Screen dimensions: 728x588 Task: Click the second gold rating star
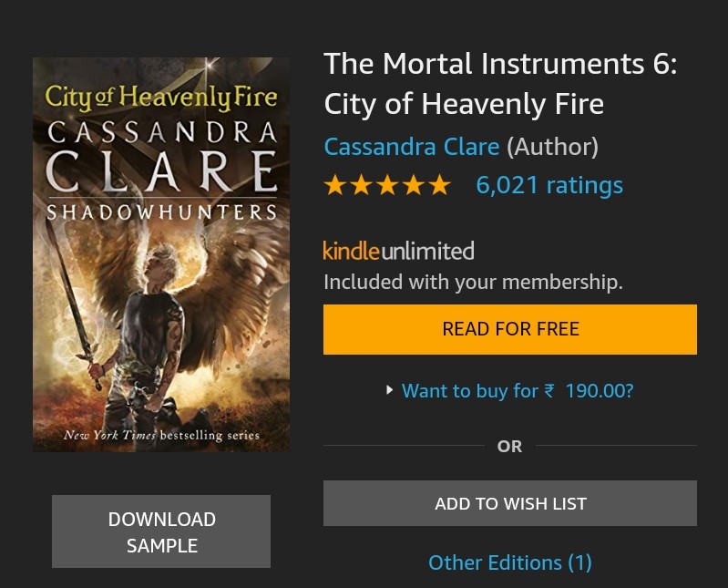point(361,185)
